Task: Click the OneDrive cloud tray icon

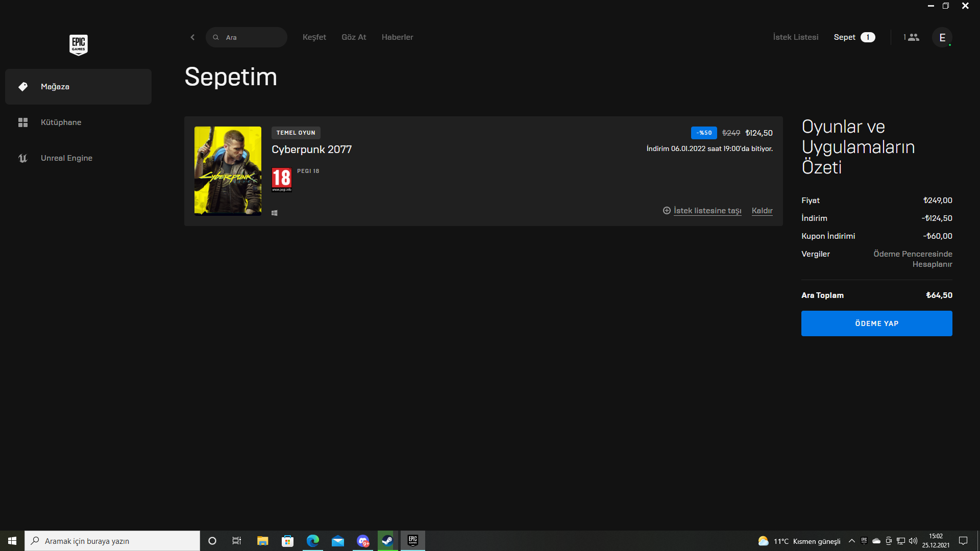Action: (x=876, y=541)
